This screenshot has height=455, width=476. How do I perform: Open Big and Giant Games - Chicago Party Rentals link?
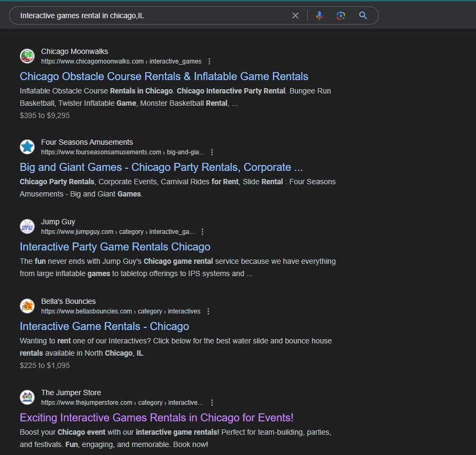click(x=161, y=167)
